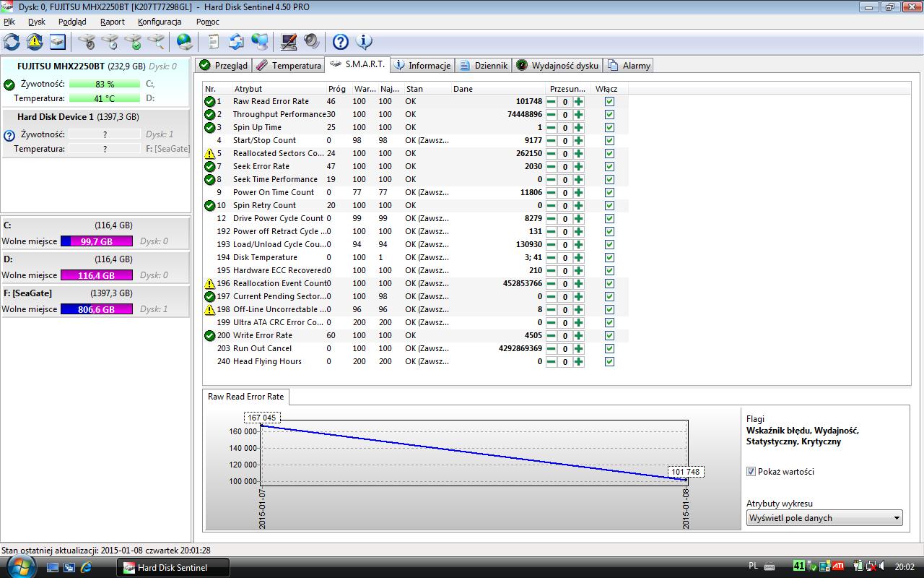The image size is (924, 578).
Task: Increase offset for Run Out Cancel
Action: [x=578, y=349]
